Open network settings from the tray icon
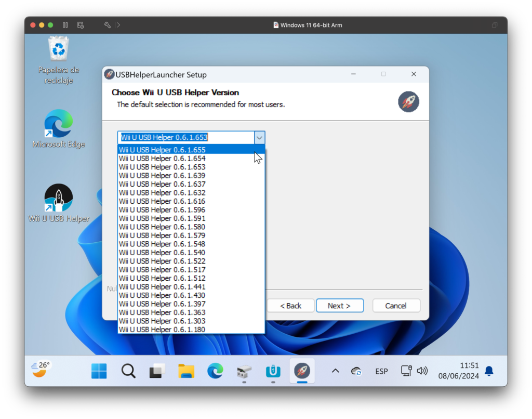 click(406, 371)
